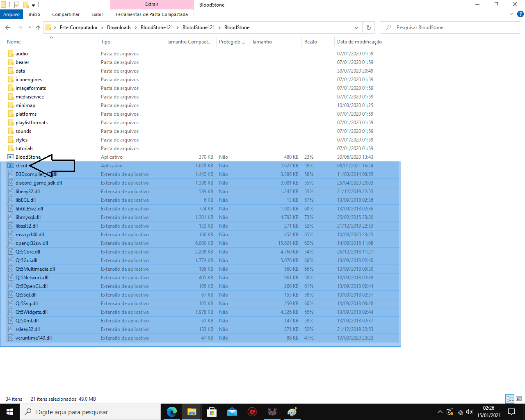Click the BloodStone application icon
Viewport: 525px width, 420px height.
(11, 157)
